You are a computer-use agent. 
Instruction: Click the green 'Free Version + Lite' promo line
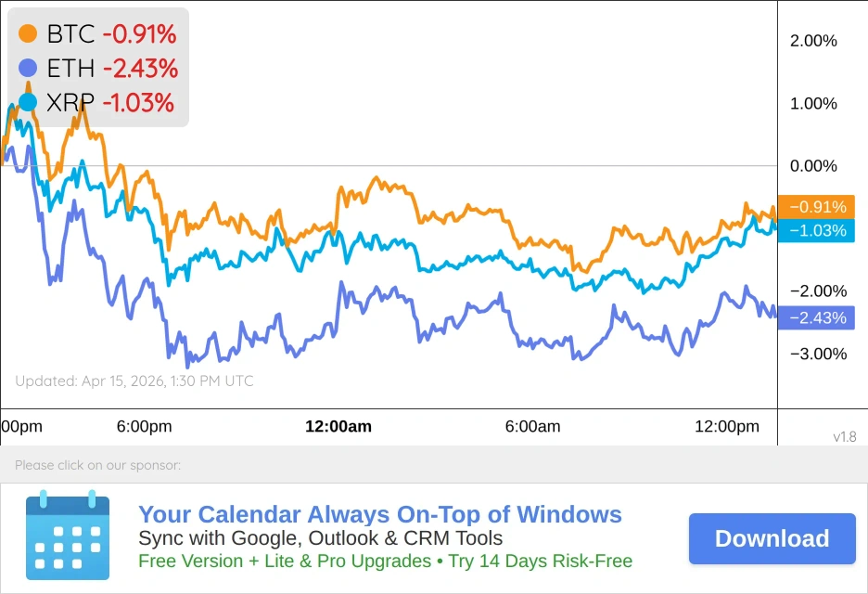coord(385,561)
